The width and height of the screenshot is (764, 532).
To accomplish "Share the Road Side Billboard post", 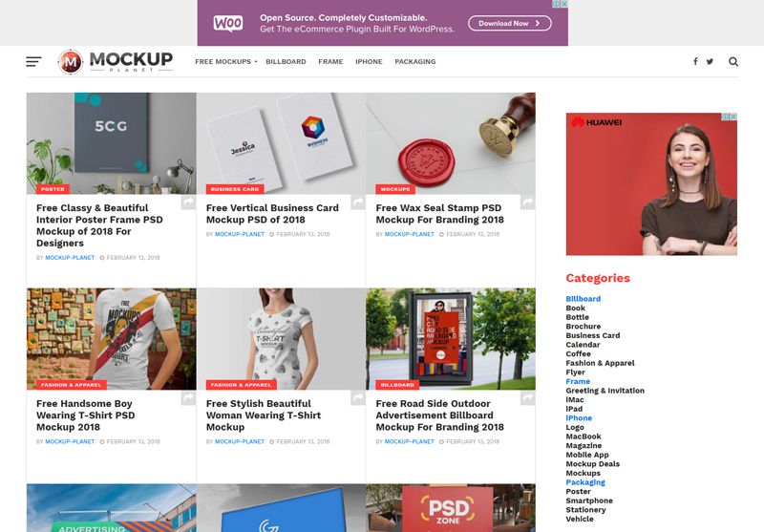I will point(528,398).
